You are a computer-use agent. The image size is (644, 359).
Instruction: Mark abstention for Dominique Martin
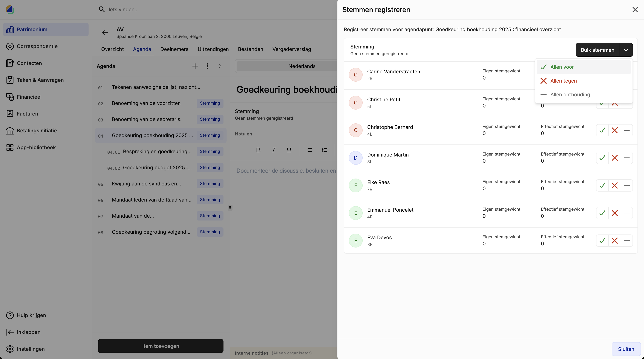[627, 158]
